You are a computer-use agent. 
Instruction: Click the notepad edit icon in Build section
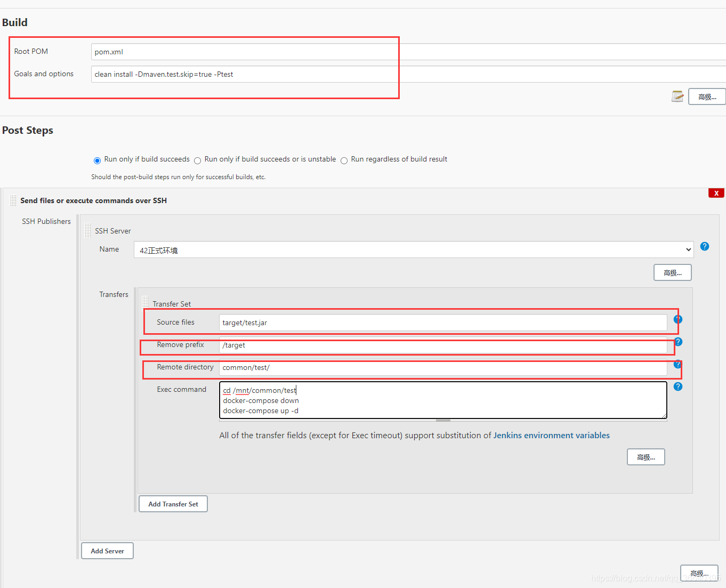pos(677,96)
